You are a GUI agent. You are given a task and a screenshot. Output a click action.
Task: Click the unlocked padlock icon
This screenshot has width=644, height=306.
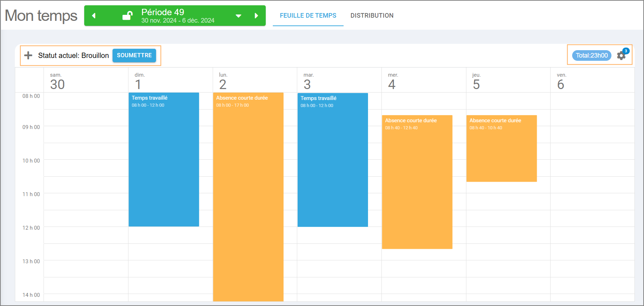coord(127,16)
